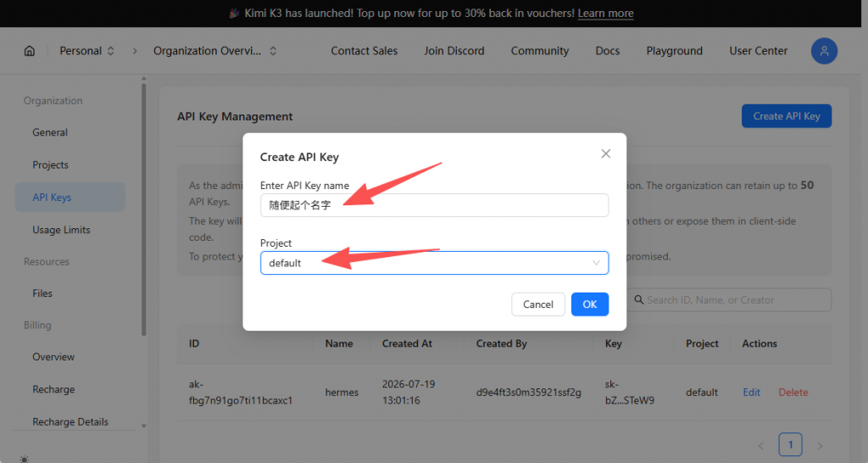868x463 pixels.
Task: Click the Create API Key button
Action: (x=786, y=115)
